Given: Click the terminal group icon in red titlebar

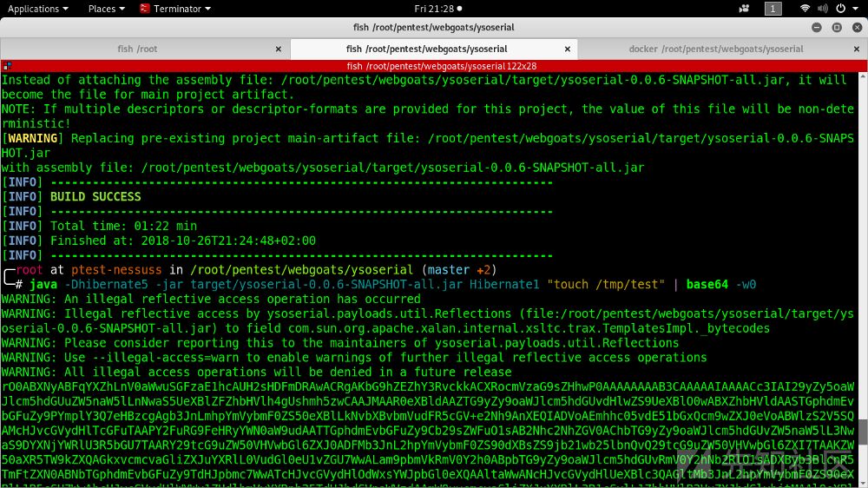Looking at the screenshot, I should point(7,66).
